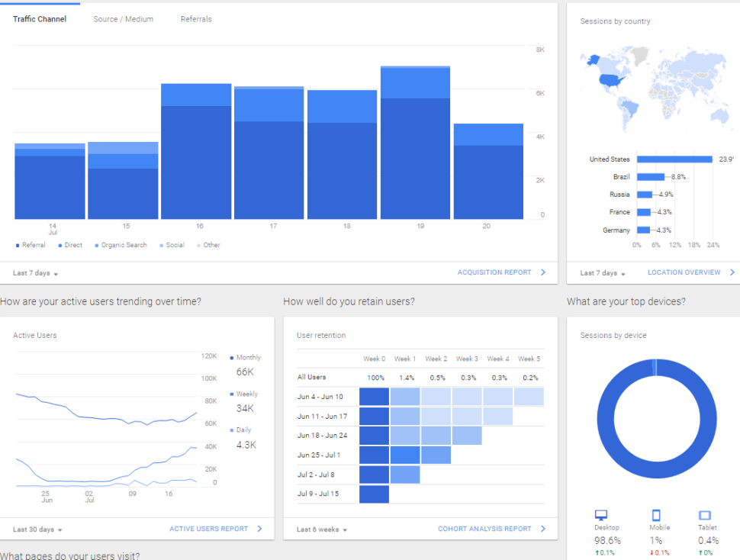
Task: Click the Jul 16 traffic bar
Action: click(196, 151)
